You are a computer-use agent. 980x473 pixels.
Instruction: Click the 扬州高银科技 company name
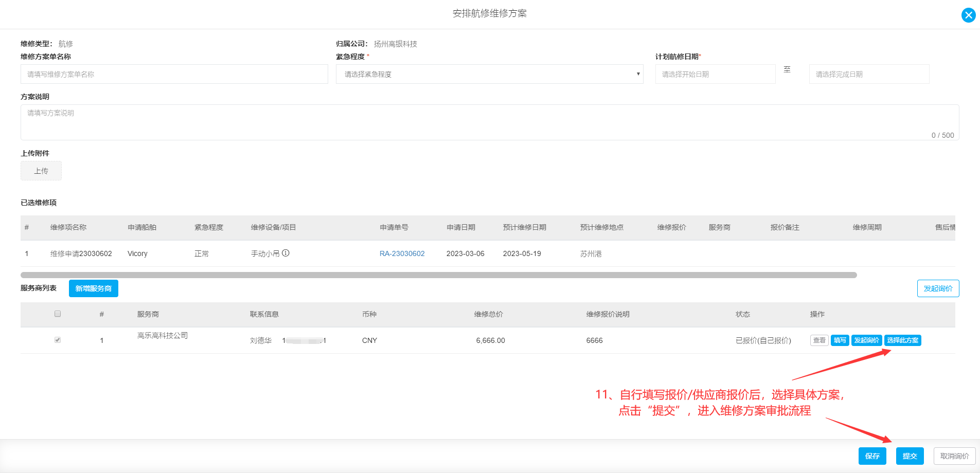click(x=395, y=44)
